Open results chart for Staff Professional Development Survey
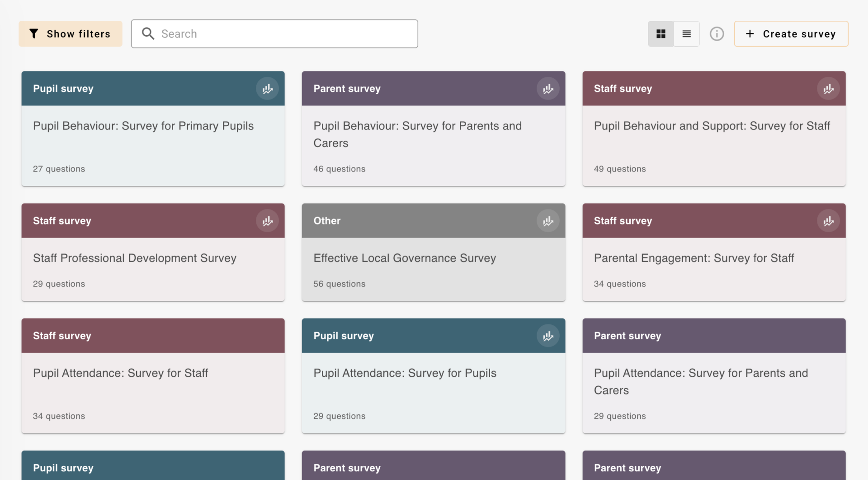 (x=267, y=221)
